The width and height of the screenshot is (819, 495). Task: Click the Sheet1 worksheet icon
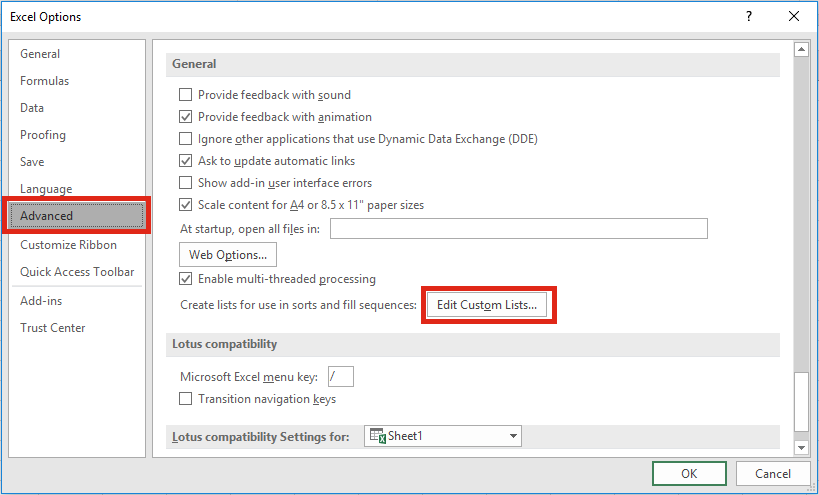coord(378,435)
